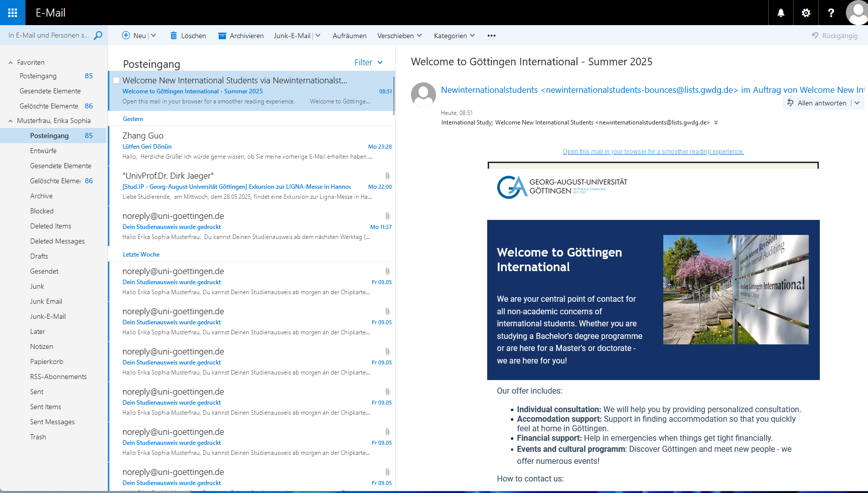The image size is (868, 493).
Task: Open account profile avatar
Action: point(856,13)
